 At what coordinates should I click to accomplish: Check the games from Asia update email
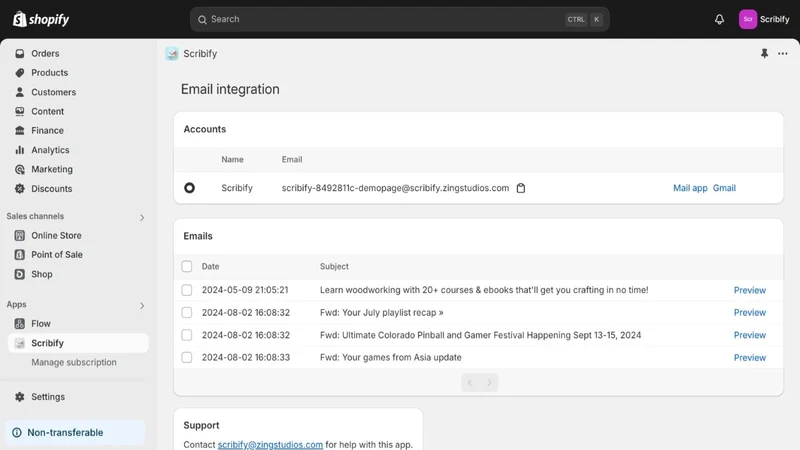point(187,357)
